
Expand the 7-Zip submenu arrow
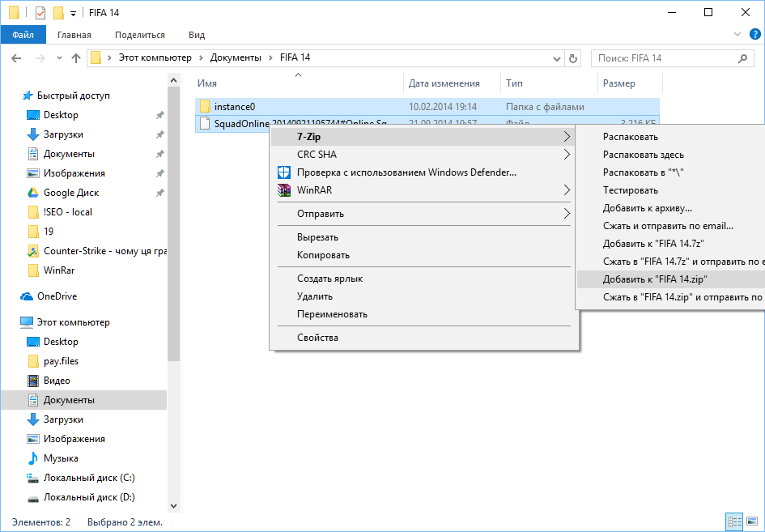[x=567, y=137]
